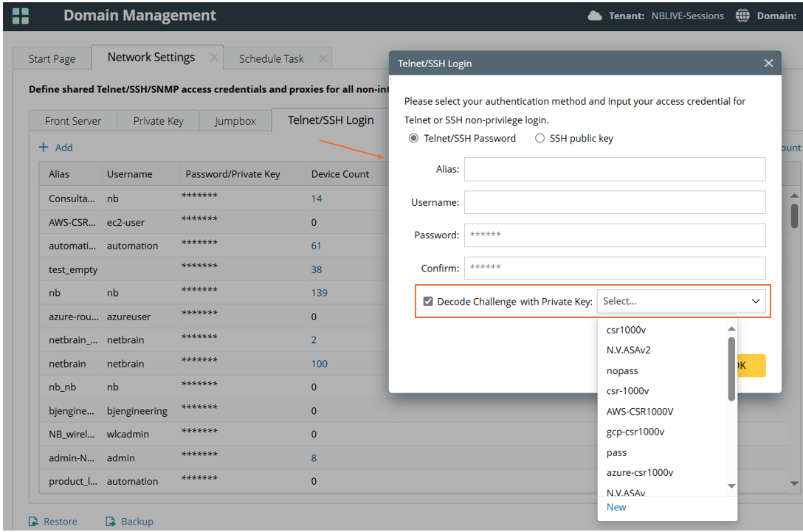Select Telnet/SSH Password radio button
Image resolution: width=803 pixels, height=532 pixels.
click(x=413, y=138)
